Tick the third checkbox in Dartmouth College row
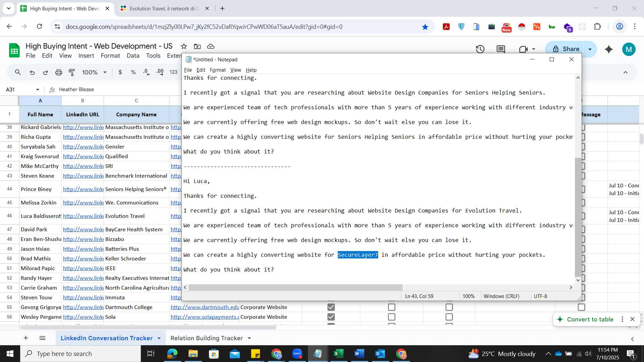644x362 pixels. click(449, 307)
